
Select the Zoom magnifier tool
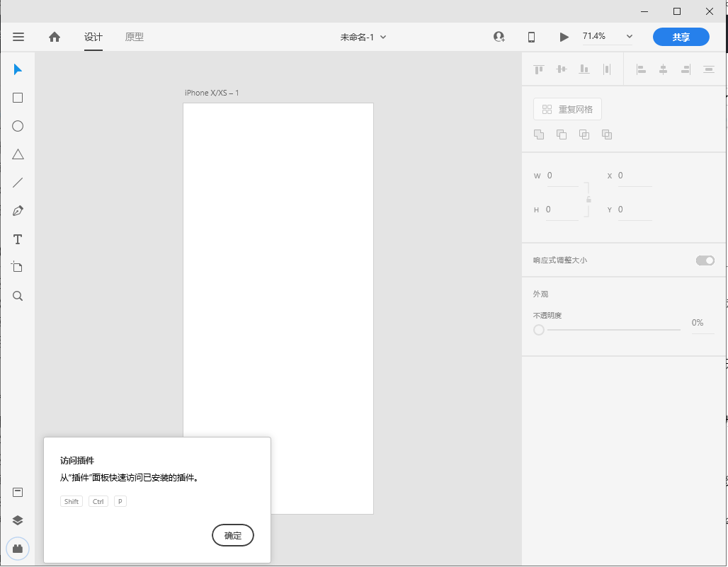(18, 296)
